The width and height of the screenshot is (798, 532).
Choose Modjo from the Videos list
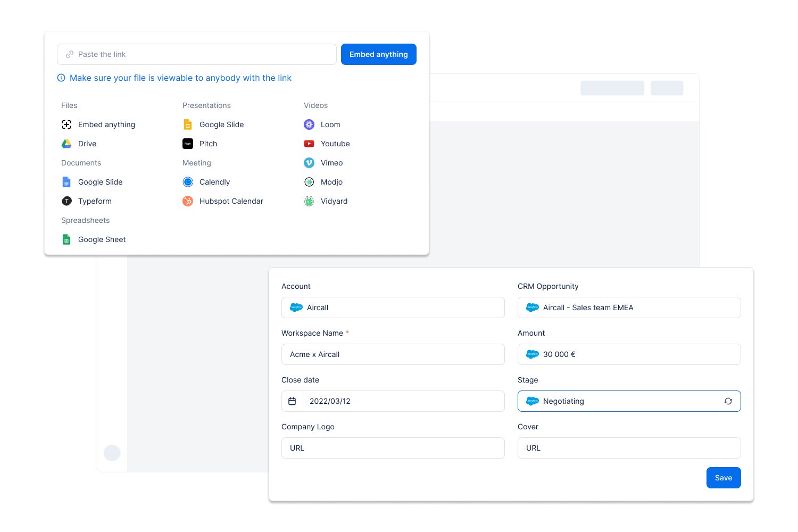(x=331, y=182)
